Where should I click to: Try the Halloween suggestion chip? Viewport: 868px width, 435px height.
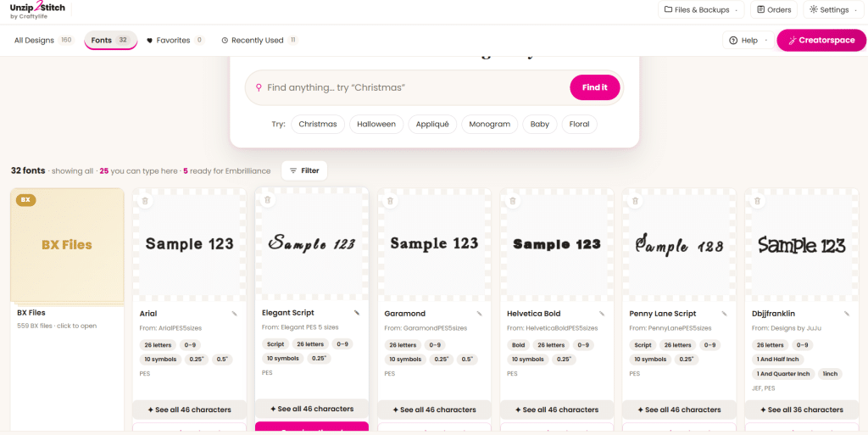coord(376,124)
